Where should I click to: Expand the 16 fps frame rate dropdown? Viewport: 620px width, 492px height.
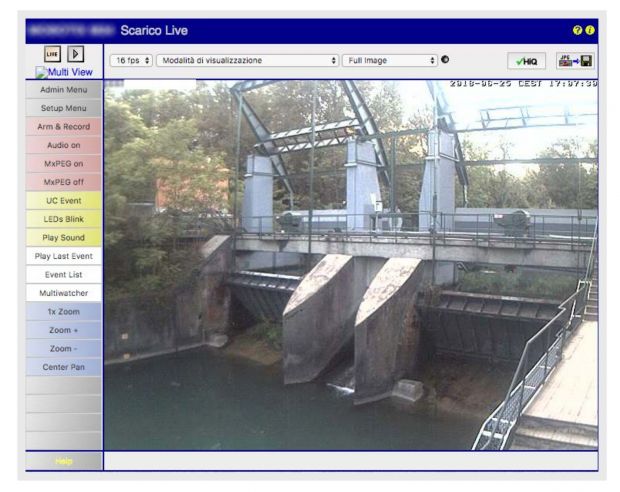click(x=132, y=61)
